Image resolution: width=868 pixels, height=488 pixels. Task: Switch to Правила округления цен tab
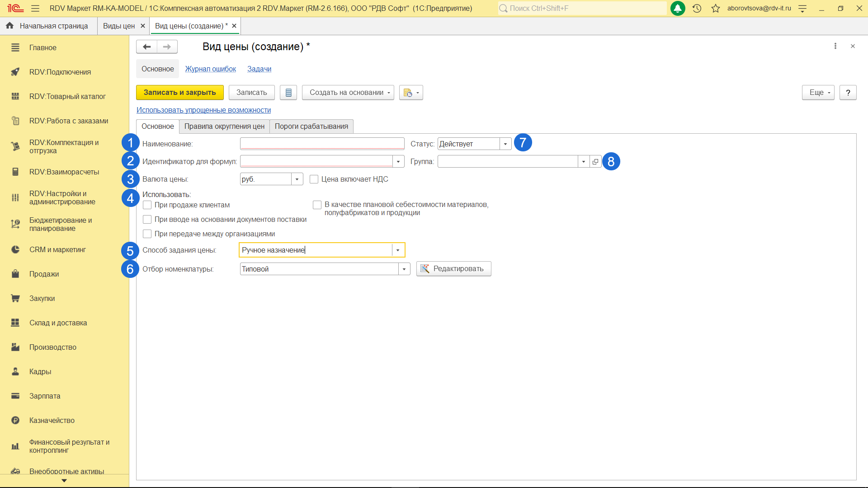(224, 127)
